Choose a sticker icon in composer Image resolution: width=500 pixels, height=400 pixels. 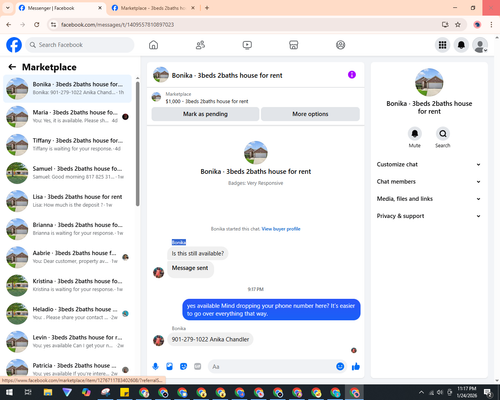(x=183, y=367)
